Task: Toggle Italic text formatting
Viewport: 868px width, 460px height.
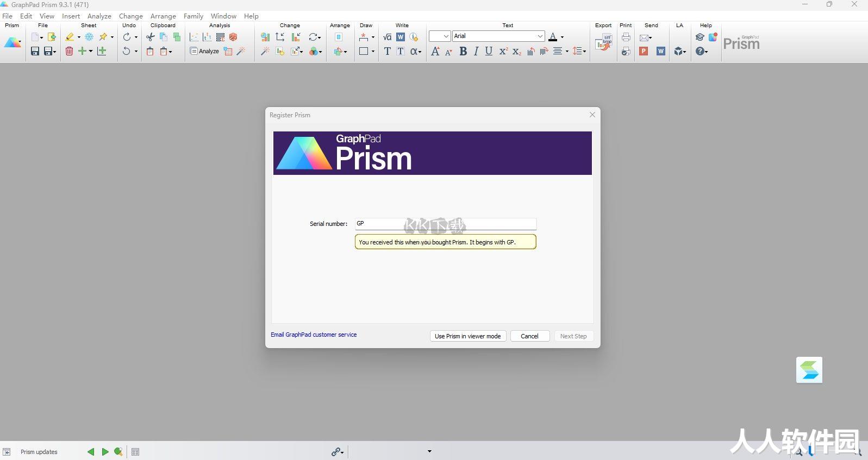Action: tap(476, 51)
